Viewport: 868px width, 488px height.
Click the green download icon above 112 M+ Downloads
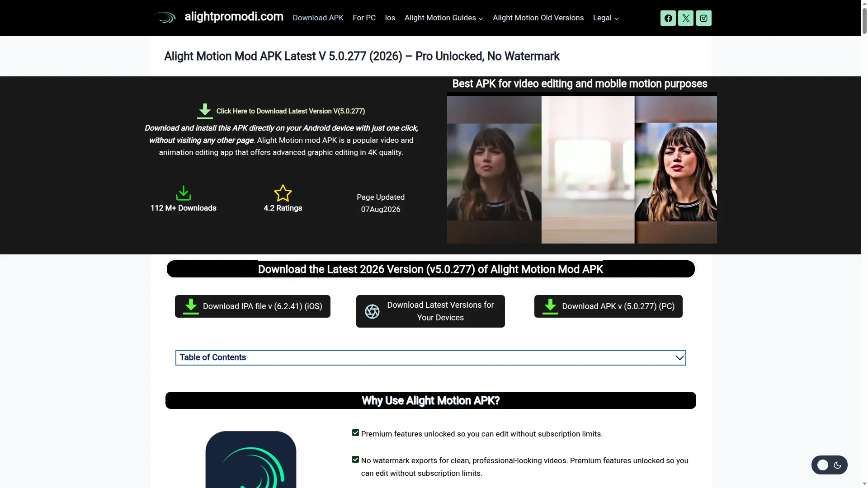coord(183,193)
